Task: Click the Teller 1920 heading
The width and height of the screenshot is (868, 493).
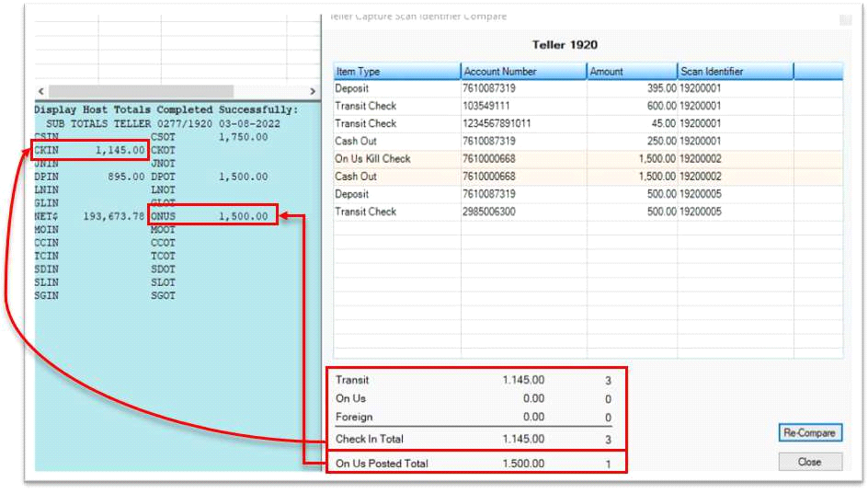Action: (x=565, y=45)
